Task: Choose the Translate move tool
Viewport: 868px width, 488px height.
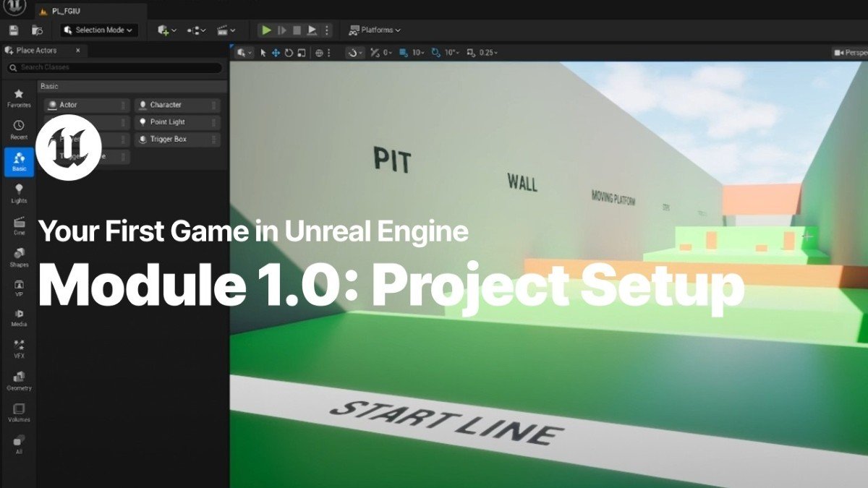Action: click(276, 53)
